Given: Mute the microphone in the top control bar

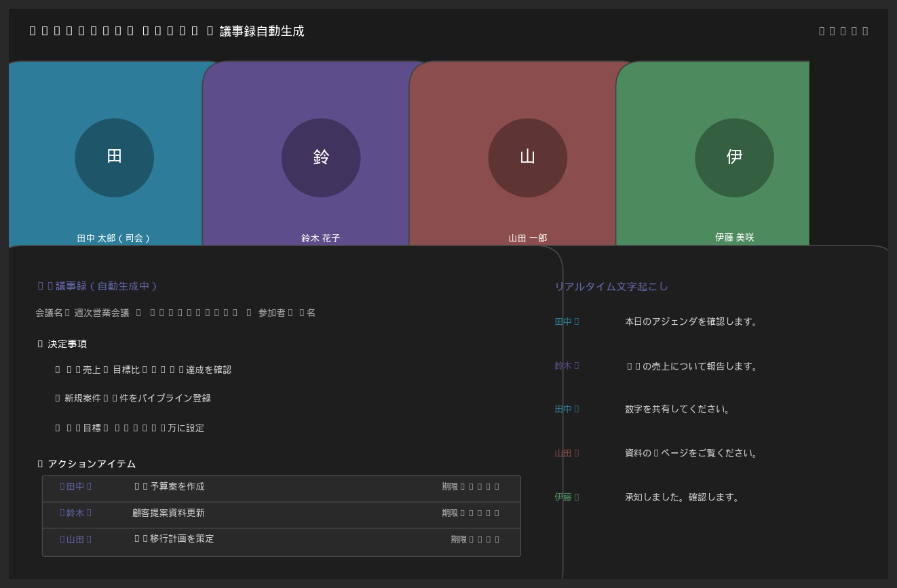Looking at the screenshot, I should coord(822,31).
